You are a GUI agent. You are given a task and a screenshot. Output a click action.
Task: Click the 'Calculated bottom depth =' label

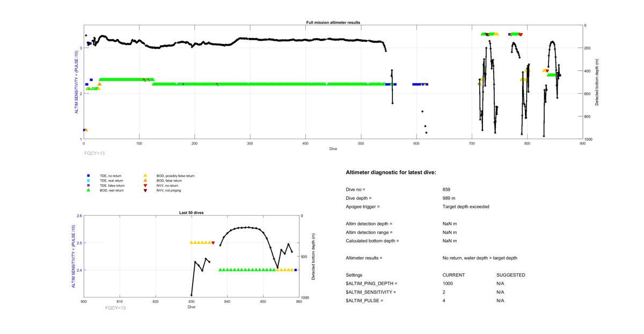[x=371, y=241]
